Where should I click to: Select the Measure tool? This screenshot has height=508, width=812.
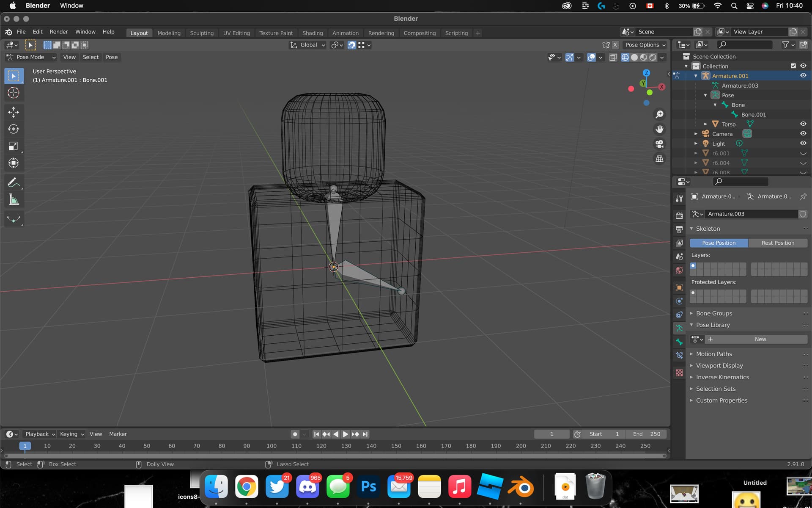tap(14, 200)
